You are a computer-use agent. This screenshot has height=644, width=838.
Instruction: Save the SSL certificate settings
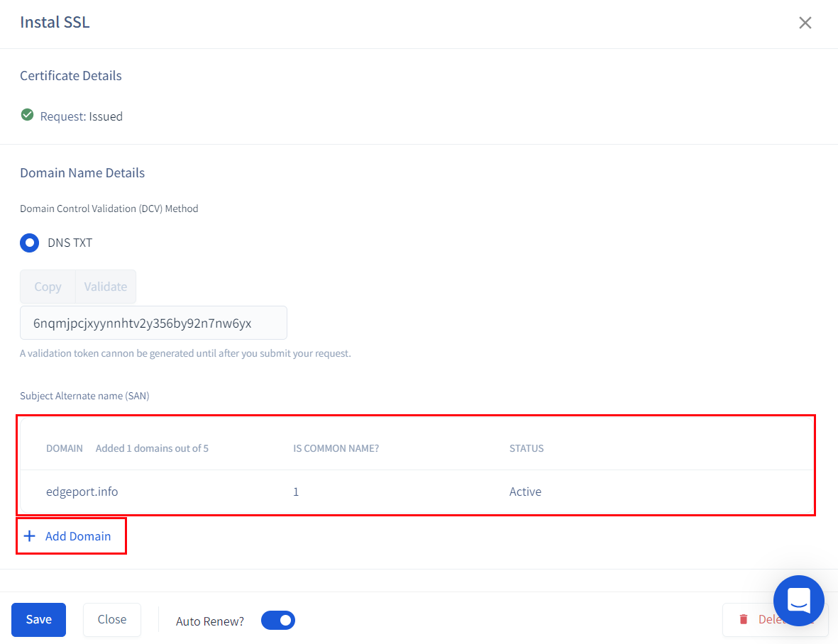point(38,619)
